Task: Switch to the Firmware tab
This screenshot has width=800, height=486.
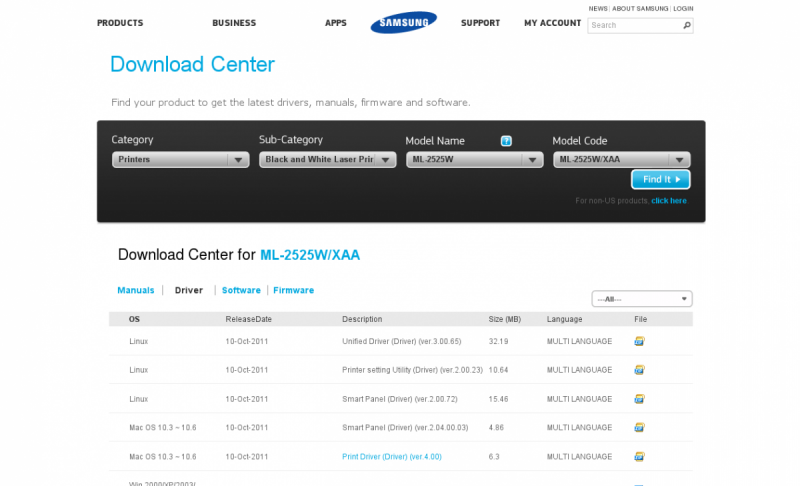Action: pos(293,290)
